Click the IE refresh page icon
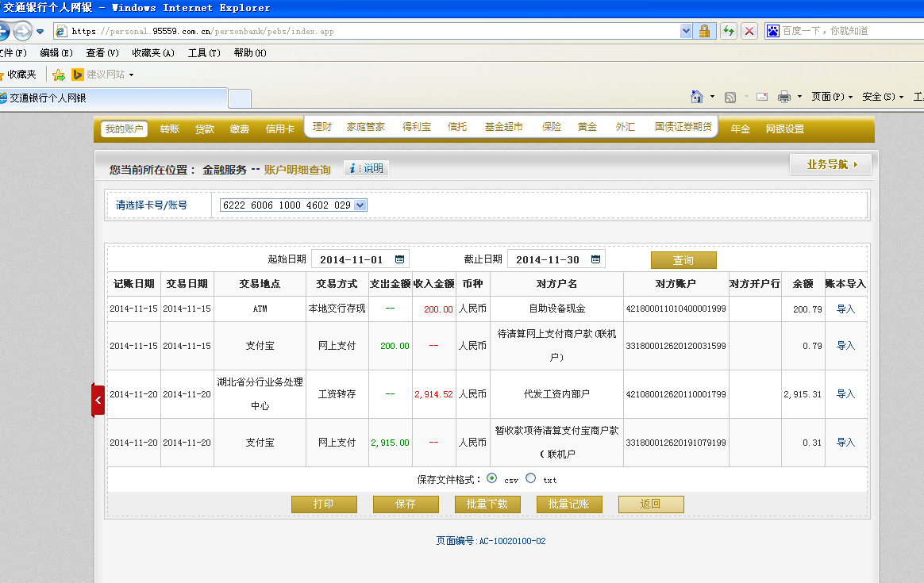This screenshot has width=924, height=583. [x=728, y=31]
